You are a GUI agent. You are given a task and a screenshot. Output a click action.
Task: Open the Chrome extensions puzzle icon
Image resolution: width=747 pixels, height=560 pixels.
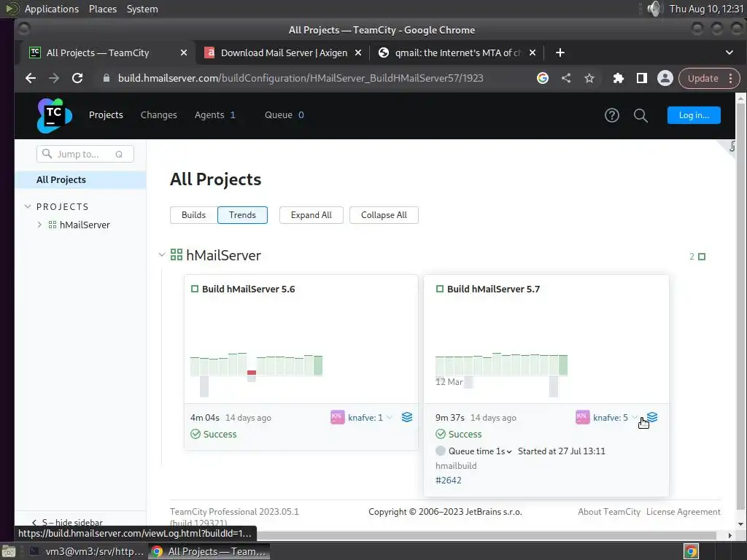tap(619, 78)
